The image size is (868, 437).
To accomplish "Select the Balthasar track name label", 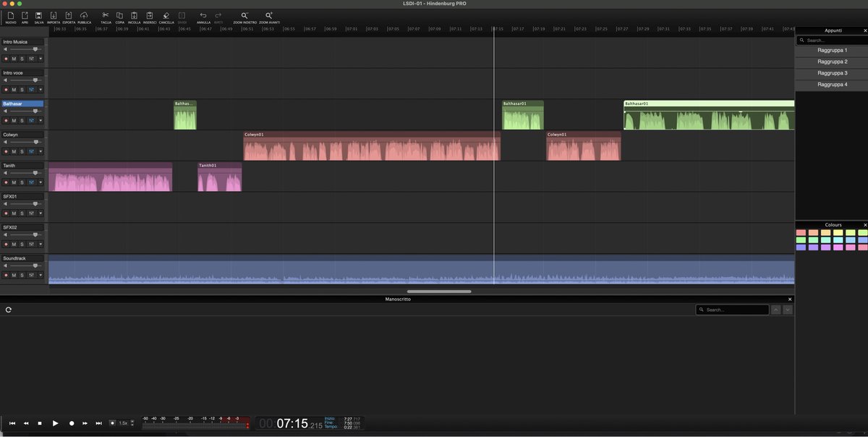I will click(x=22, y=103).
